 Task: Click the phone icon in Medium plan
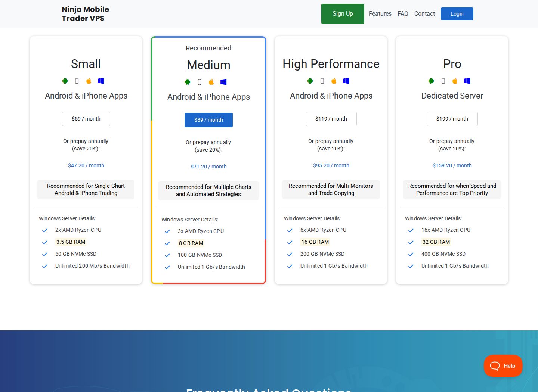click(200, 82)
